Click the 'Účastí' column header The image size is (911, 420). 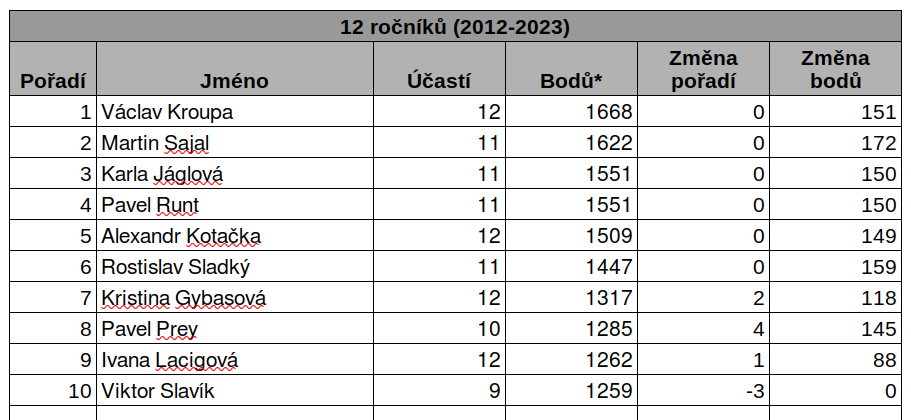coord(439,81)
